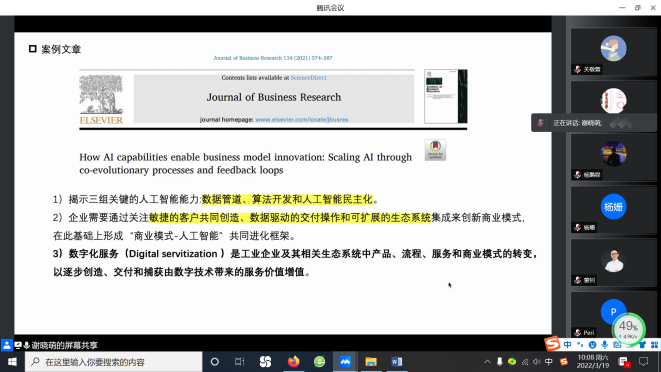
Task: Open File Explorer from the taskbar
Action: tap(371, 362)
